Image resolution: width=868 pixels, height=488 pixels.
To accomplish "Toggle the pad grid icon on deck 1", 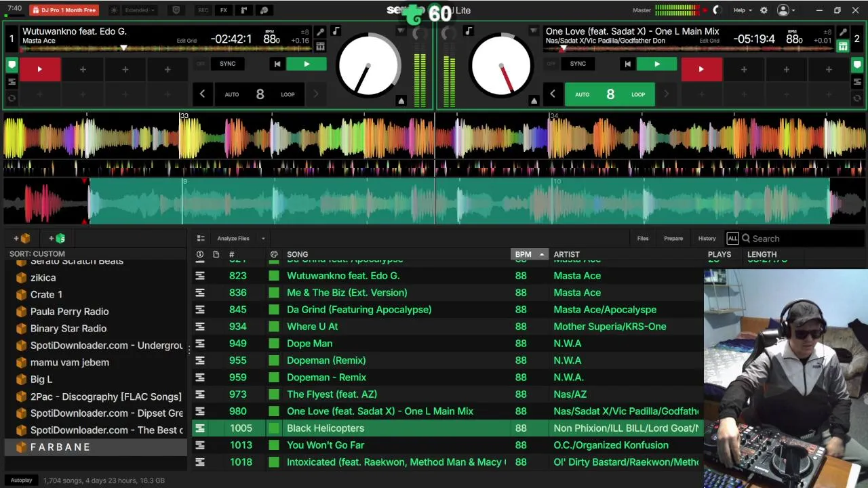I will [x=320, y=46].
